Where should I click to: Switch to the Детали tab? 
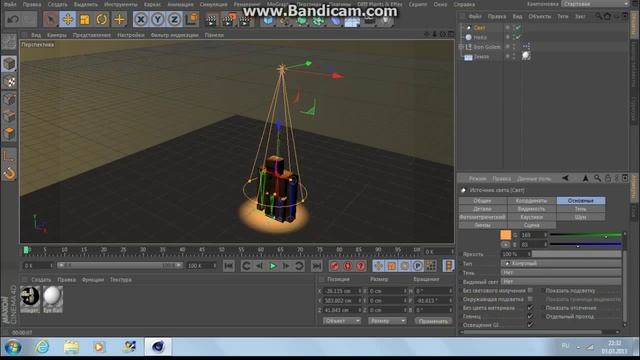[x=483, y=209]
